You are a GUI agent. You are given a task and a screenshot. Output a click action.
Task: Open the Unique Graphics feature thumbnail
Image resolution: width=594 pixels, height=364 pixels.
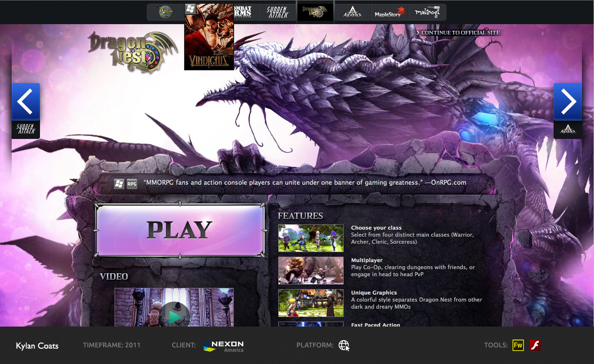click(x=311, y=303)
